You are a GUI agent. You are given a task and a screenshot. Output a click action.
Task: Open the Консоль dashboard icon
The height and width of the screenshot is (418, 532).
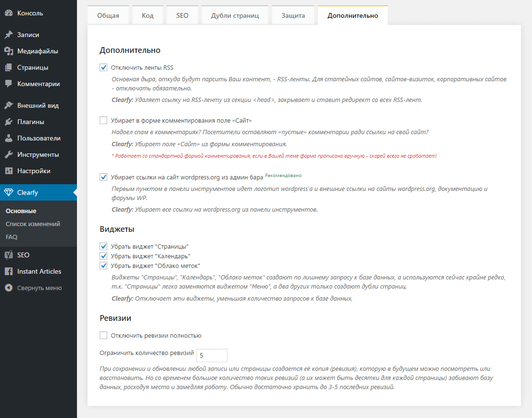tap(9, 13)
